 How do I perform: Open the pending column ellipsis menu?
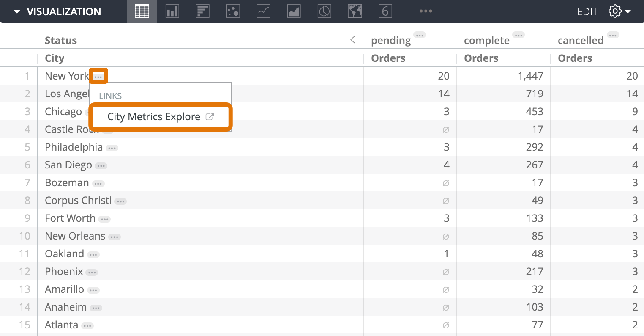click(x=419, y=35)
